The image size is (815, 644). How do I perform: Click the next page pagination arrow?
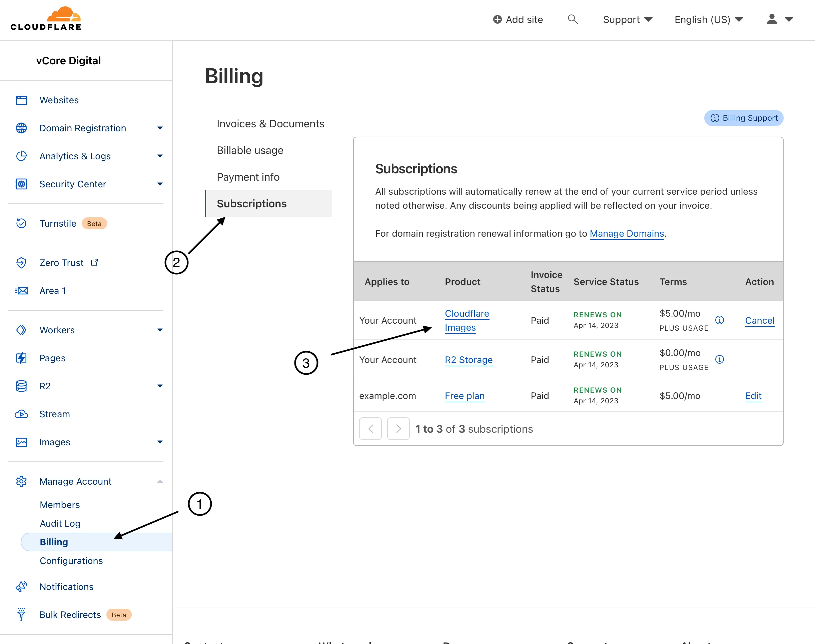[398, 429]
